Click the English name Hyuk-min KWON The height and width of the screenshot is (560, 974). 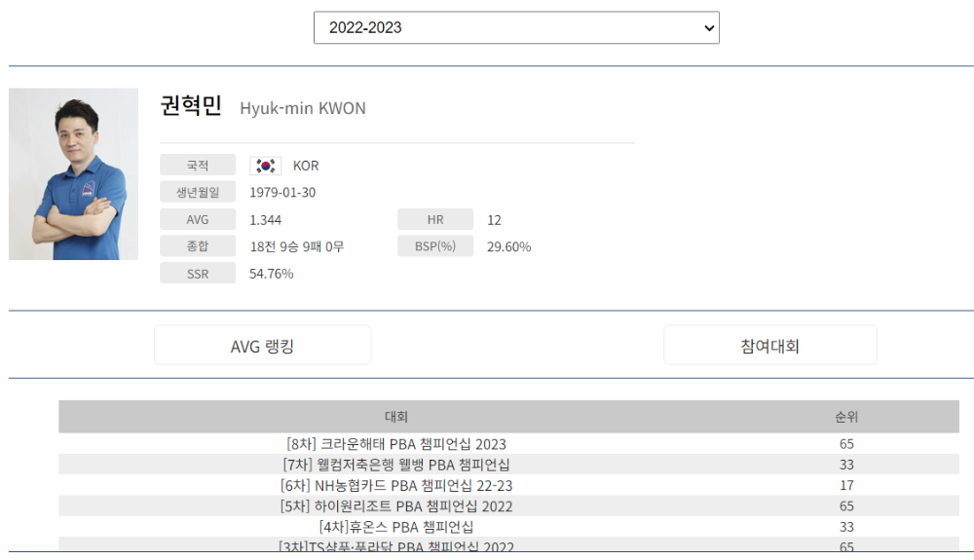(x=303, y=108)
